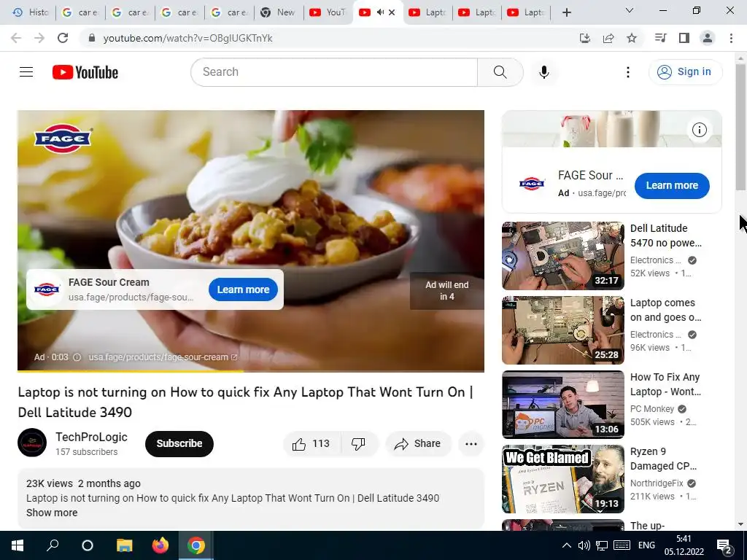Viewport: 747px width, 560px height.
Task: Start voice search with the microphone
Action: point(543,72)
